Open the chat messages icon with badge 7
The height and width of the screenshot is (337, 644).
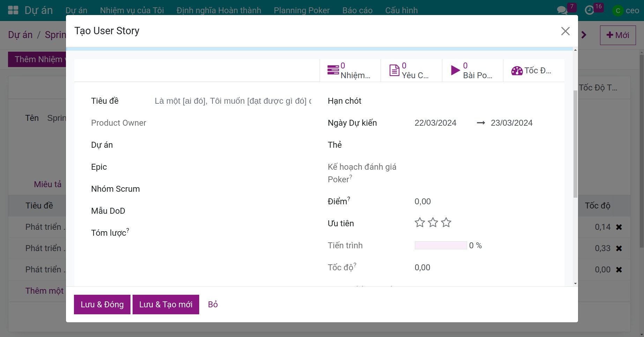point(562,10)
